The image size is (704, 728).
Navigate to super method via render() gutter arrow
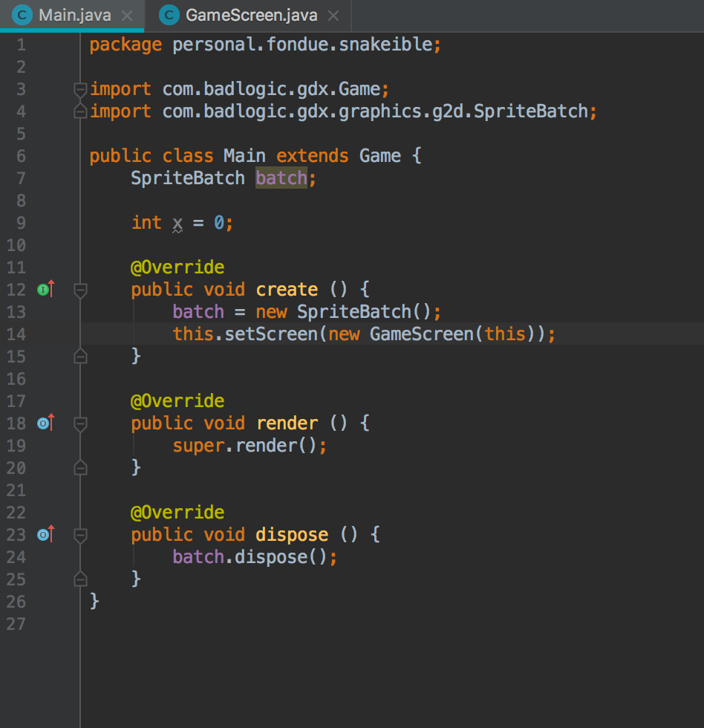tap(50, 420)
